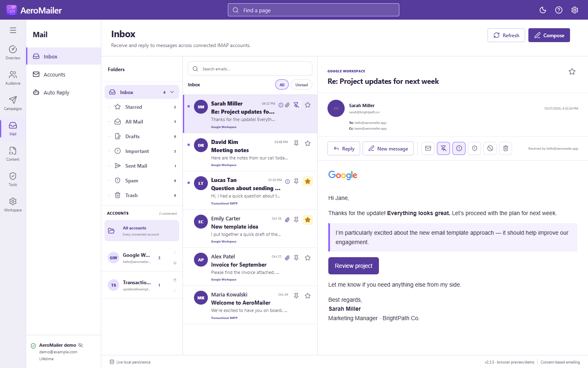Click the New message button
Screen dimensions: 588x368
coord(388,148)
